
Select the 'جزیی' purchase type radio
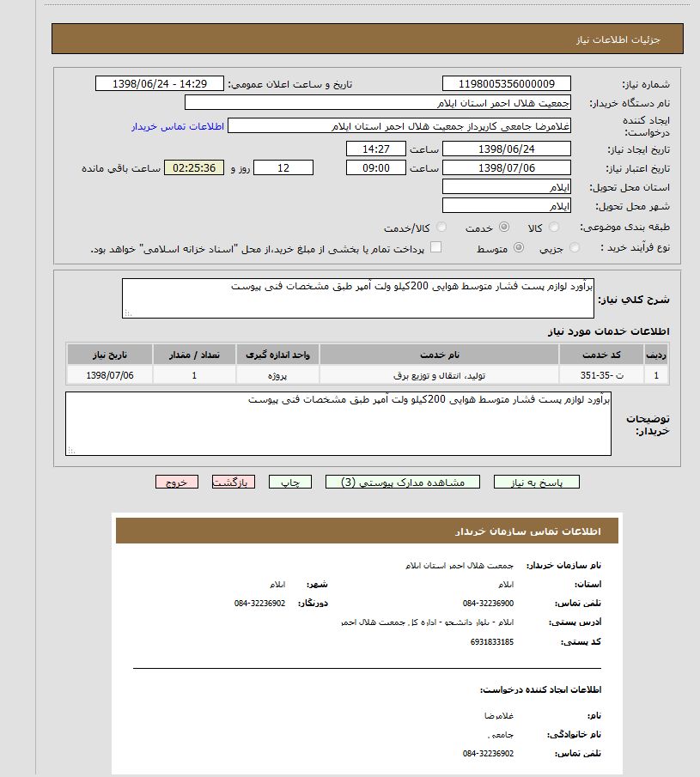click(x=575, y=248)
